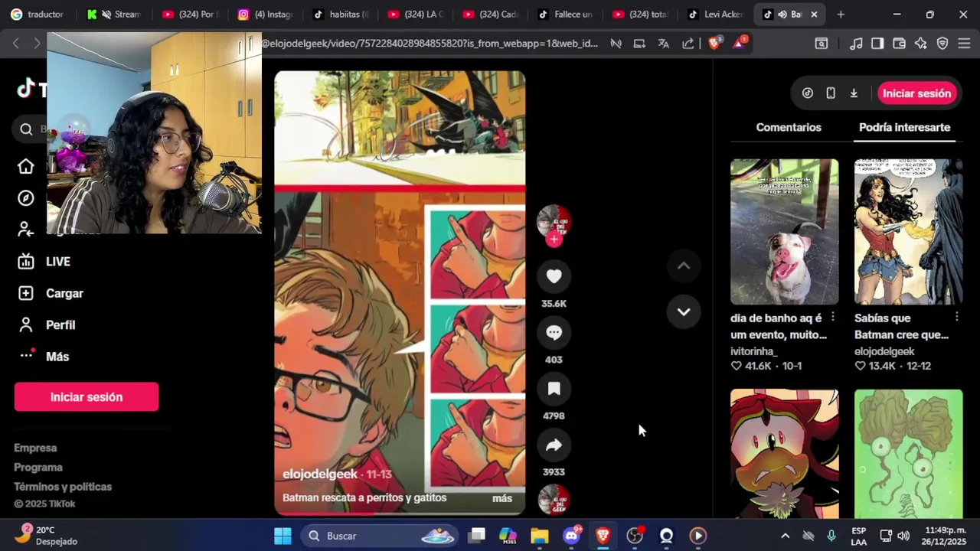Click the phone app icon near login button

(831, 93)
